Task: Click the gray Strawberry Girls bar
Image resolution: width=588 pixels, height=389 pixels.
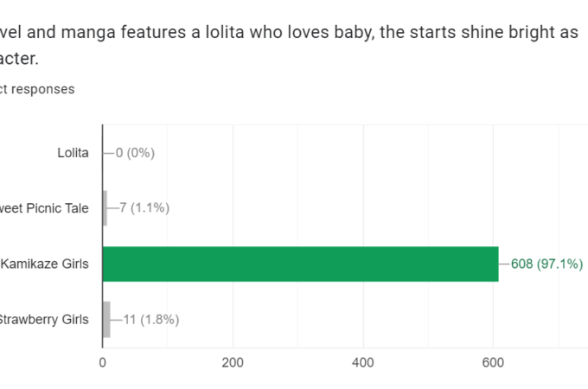Action: click(x=106, y=319)
